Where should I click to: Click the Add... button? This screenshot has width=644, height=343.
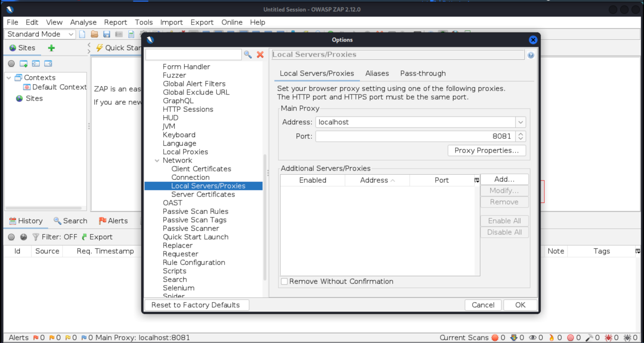(504, 179)
